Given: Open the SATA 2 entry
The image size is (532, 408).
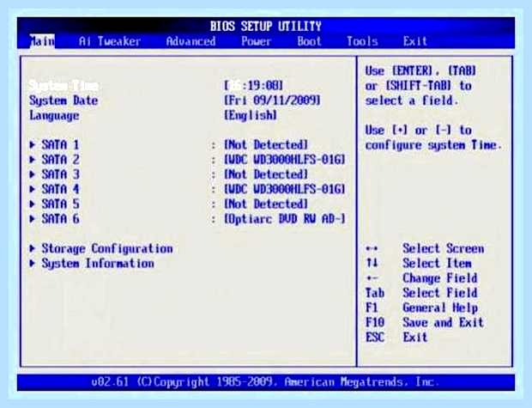Looking at the screenshot, I should [60, 160].
